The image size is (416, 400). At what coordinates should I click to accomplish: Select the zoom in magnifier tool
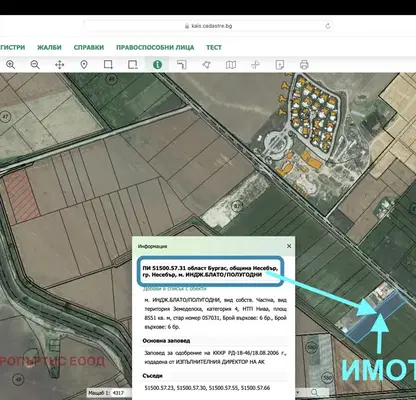pos(11,64)
